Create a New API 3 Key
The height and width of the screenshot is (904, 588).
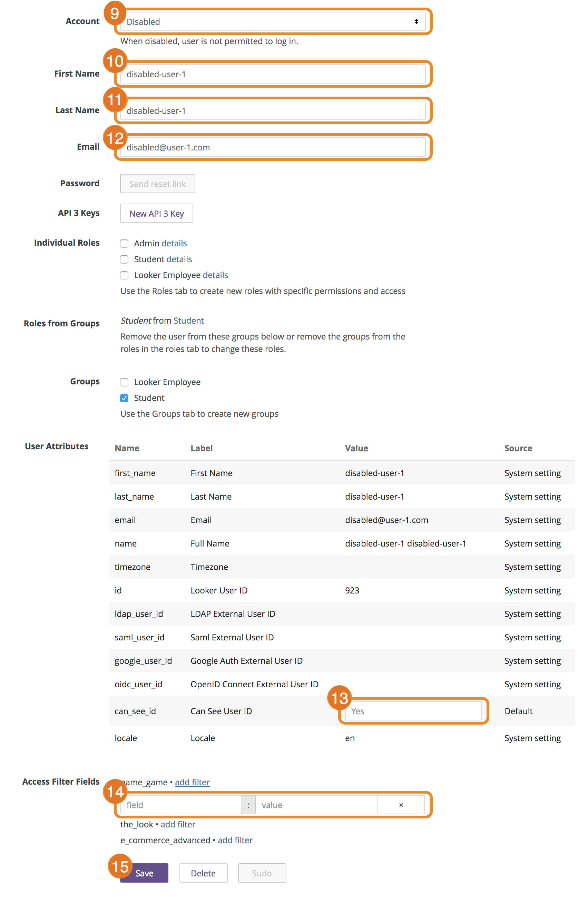coord(156,214)
